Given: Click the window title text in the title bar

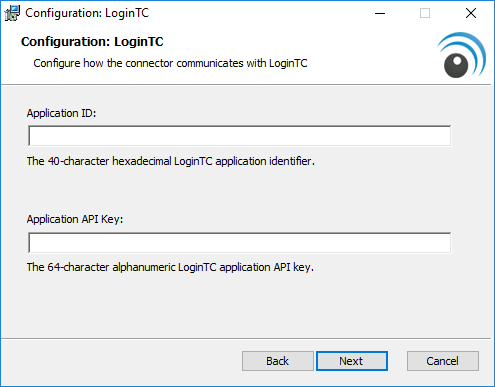Looking at the screenshot, I should (87, 13).
